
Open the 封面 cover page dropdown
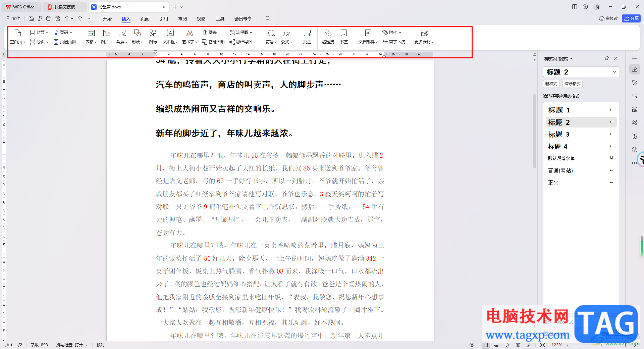[x=39, y=33]
